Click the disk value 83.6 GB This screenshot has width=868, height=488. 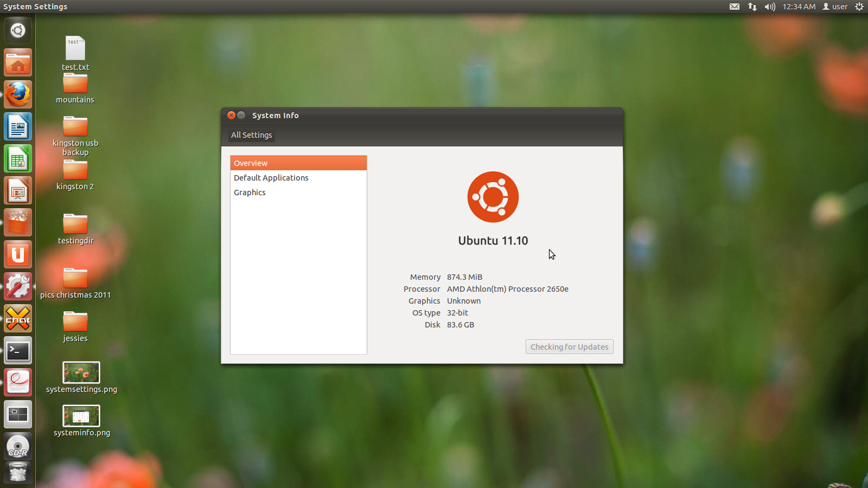point(461,325)
